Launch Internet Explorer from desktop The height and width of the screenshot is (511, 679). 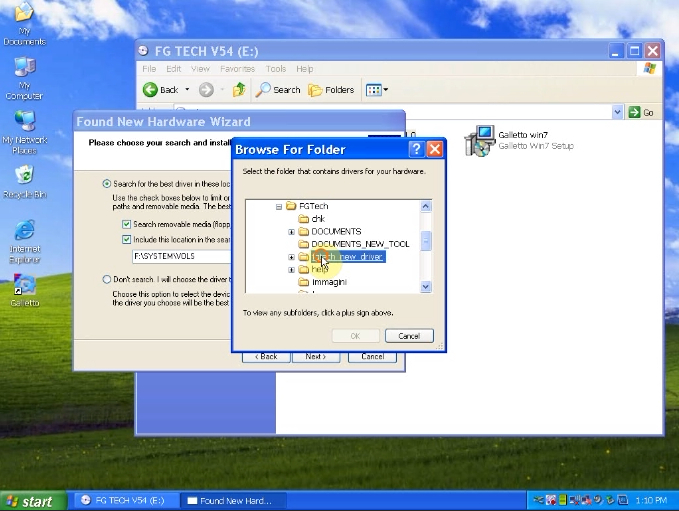[x=24, y=242]
